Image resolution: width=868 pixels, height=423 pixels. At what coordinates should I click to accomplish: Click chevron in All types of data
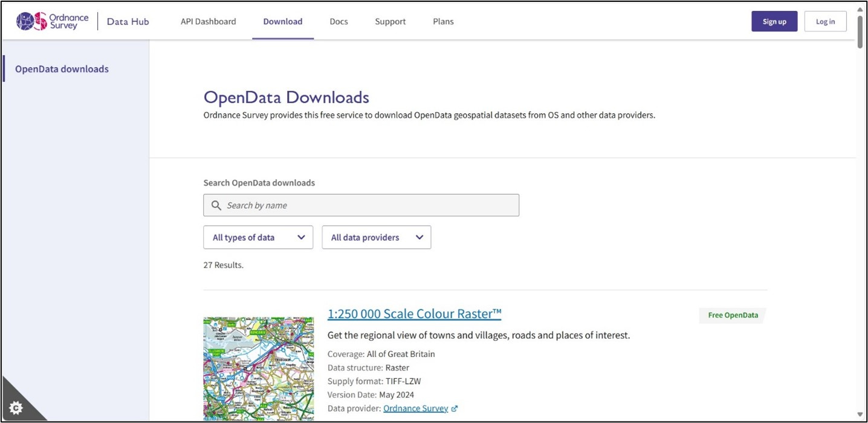(x=301, y=237)
